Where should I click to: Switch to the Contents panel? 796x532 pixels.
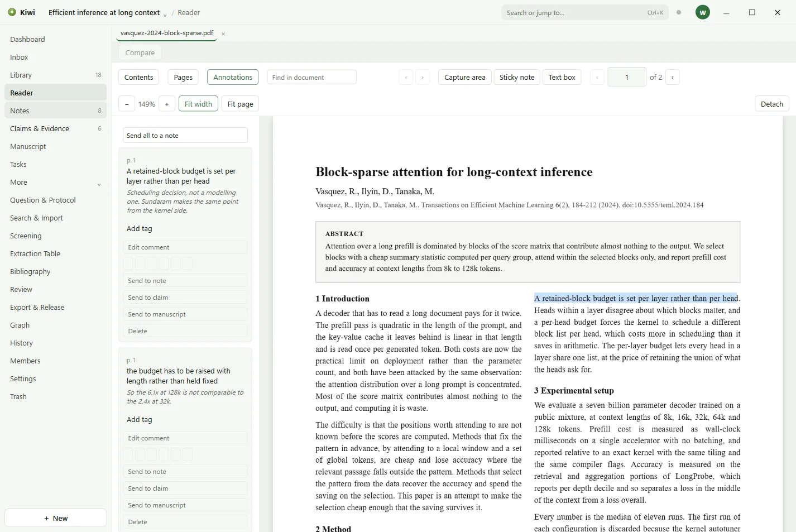(139, 77)
